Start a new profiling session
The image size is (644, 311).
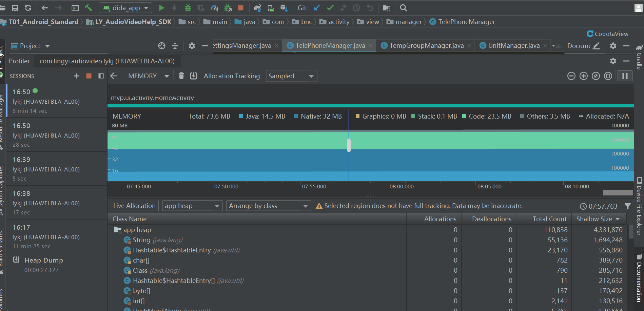click(77, 76)
